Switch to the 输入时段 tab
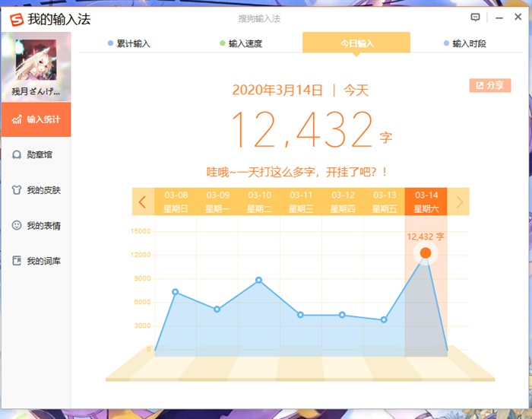532x419 pixels. pyautogui.click(x=465, y=43)
